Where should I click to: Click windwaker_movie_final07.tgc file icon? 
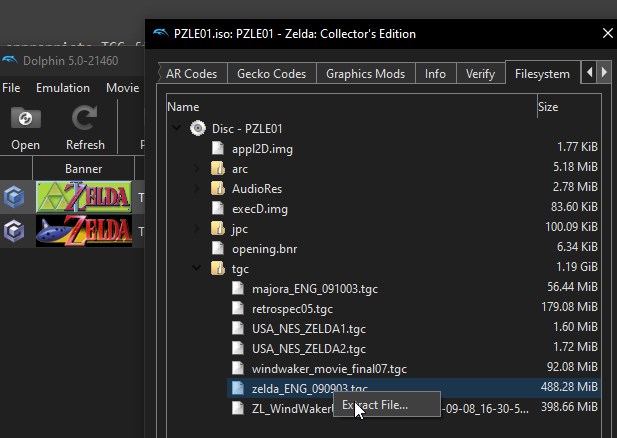[x=238, y=368]
